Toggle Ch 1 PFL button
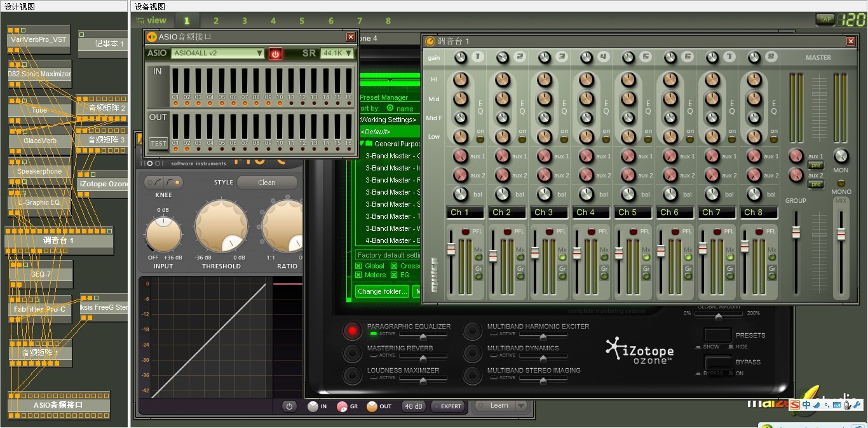 [x=466, y=231]
